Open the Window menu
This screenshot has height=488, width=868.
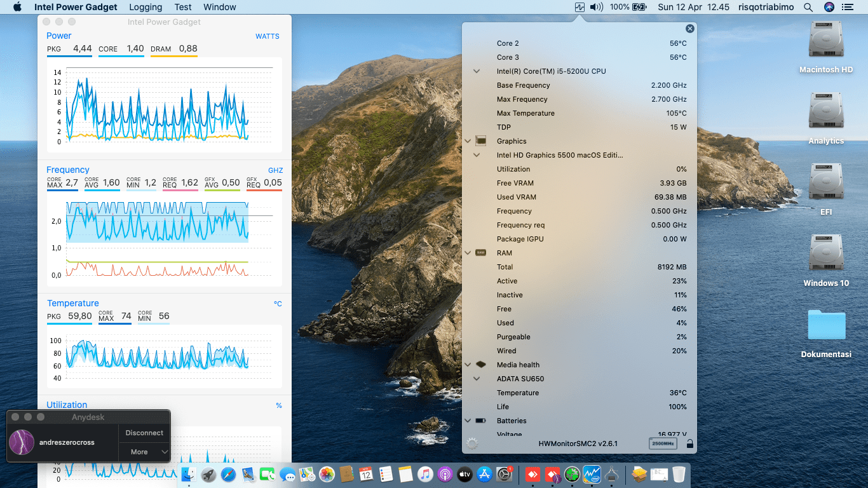coord(220,7)
